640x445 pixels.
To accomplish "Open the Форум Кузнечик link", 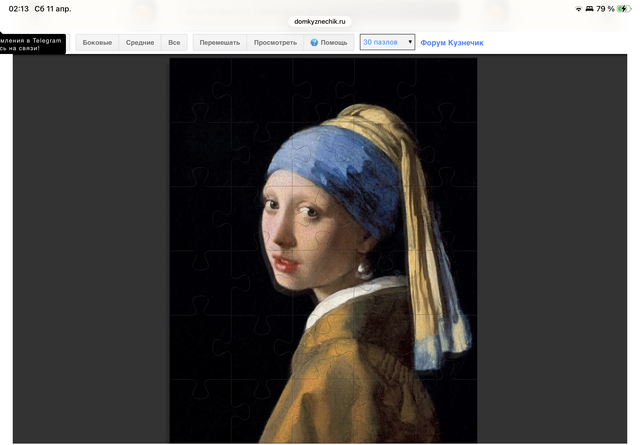I will click(x=453, y=43).
